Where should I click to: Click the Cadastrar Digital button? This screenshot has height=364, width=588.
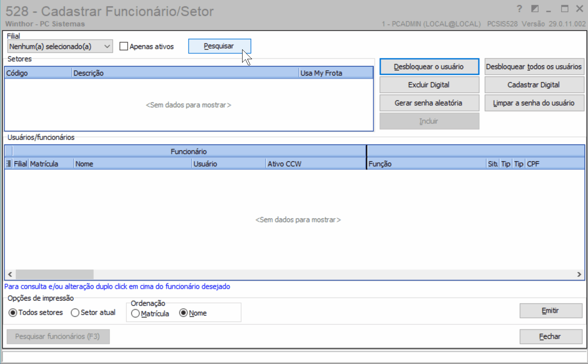(x=534, y=85)
